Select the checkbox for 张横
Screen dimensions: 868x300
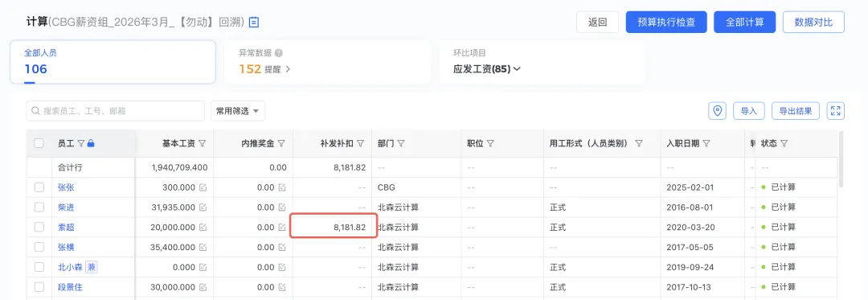(39, 247)
